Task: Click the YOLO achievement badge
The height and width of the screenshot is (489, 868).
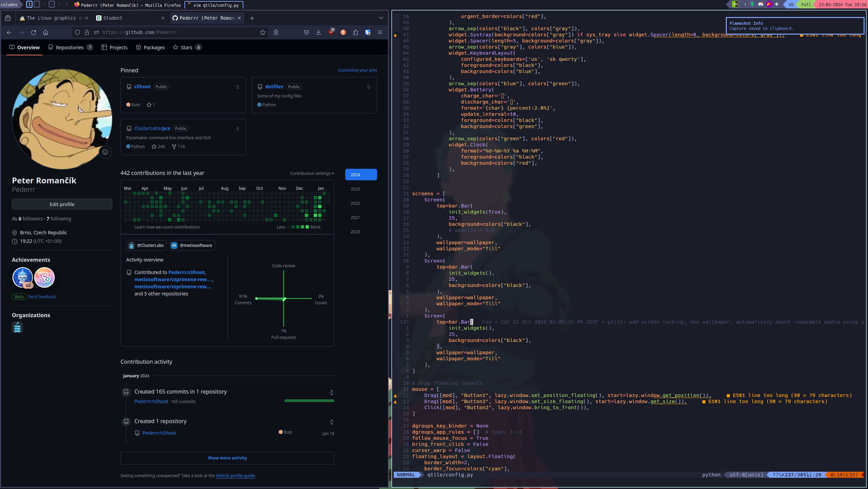Action: [x=44, y=277]
